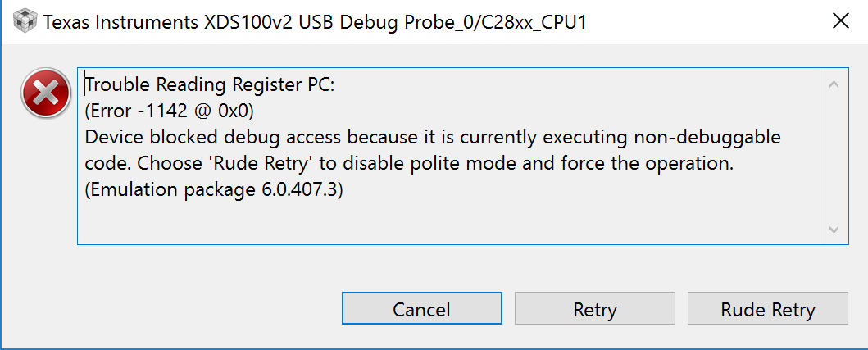
Task: Close the debug probe error dialog
Action: click(x=840, y=21)
